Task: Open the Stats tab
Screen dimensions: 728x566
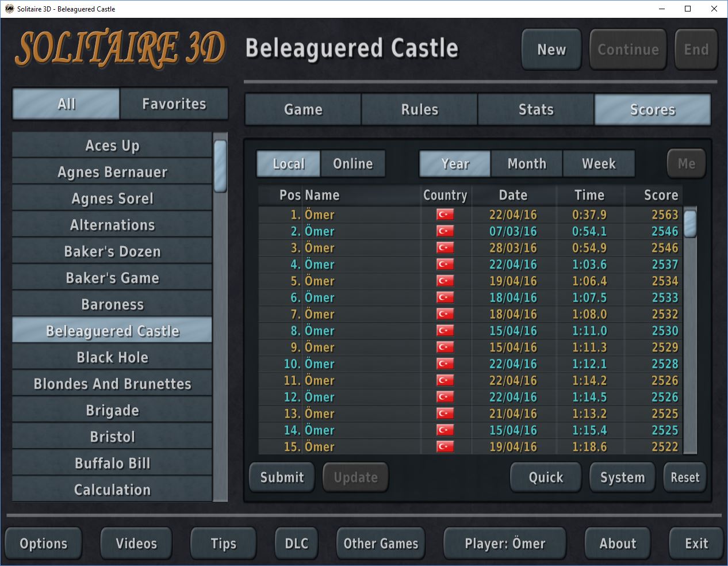Action: tap(536, 109)
